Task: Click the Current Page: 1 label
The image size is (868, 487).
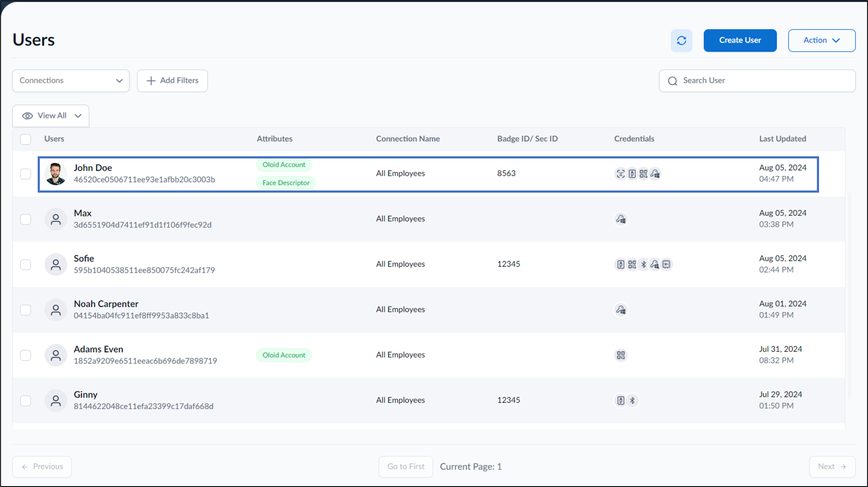Action: [x=471, y=467]
